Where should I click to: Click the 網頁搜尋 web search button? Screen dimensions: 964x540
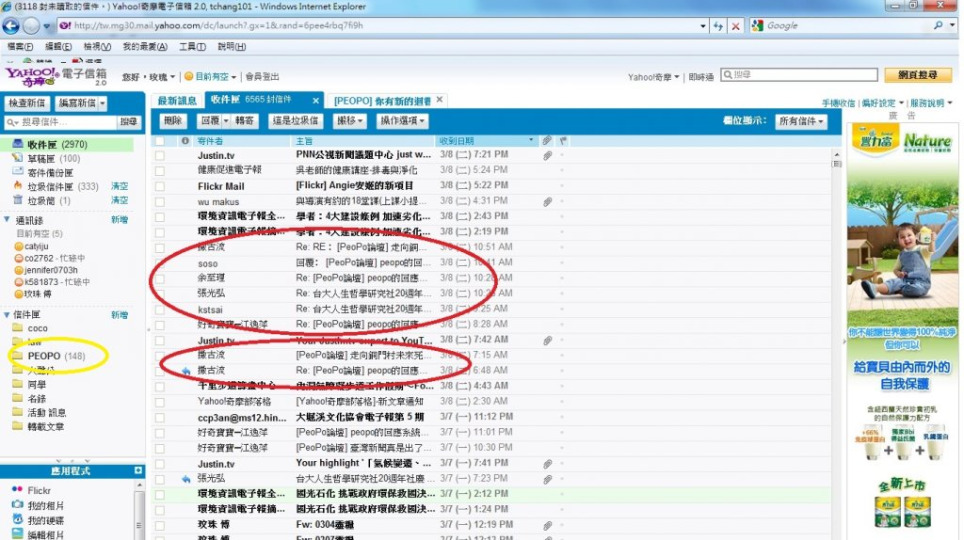(x=917, y=75)
